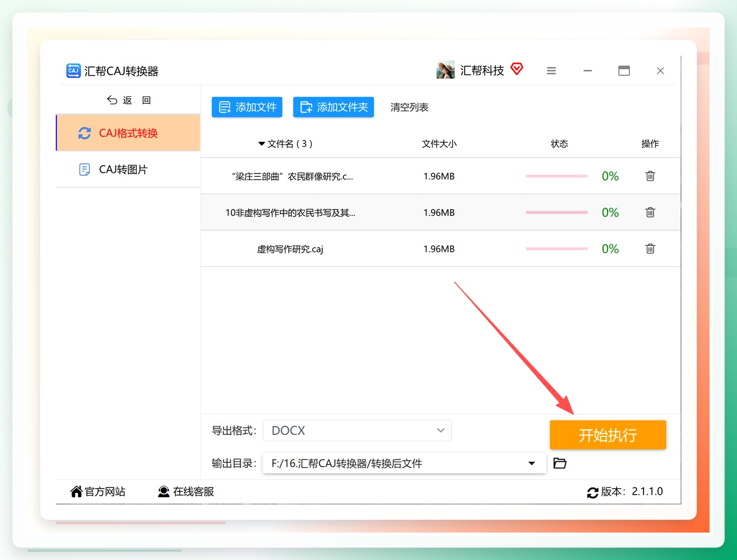Remove 虚构写作研究.caj with its trash icon
The height and width of the screenshot is (560, 737).
(x=650, y=249)
